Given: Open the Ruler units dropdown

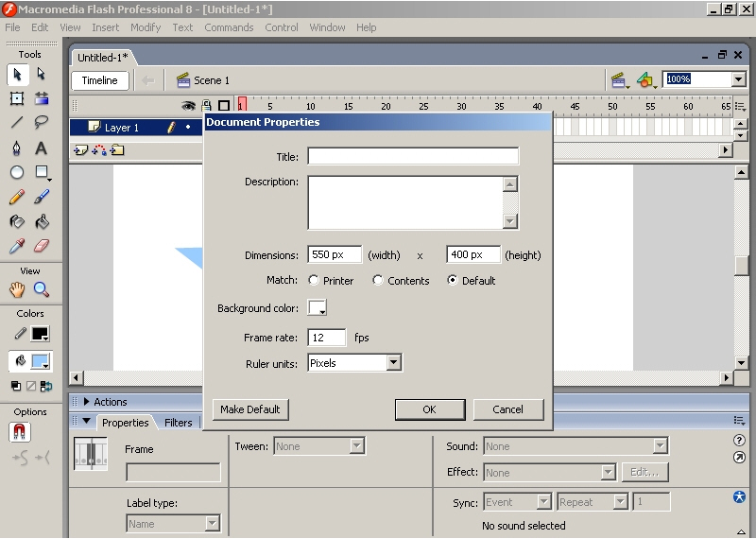Looking at the screenshot, I should [393, 363].
